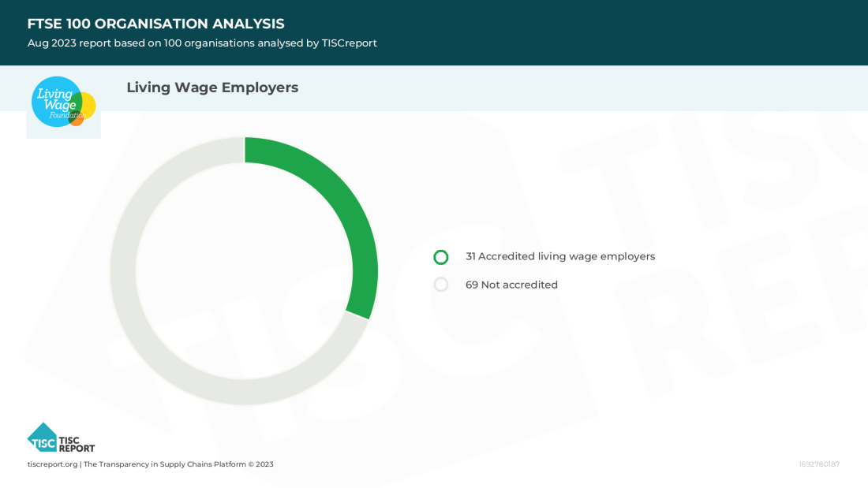Click the TISC REPORT wordmark beside logo

click(77, 444)
